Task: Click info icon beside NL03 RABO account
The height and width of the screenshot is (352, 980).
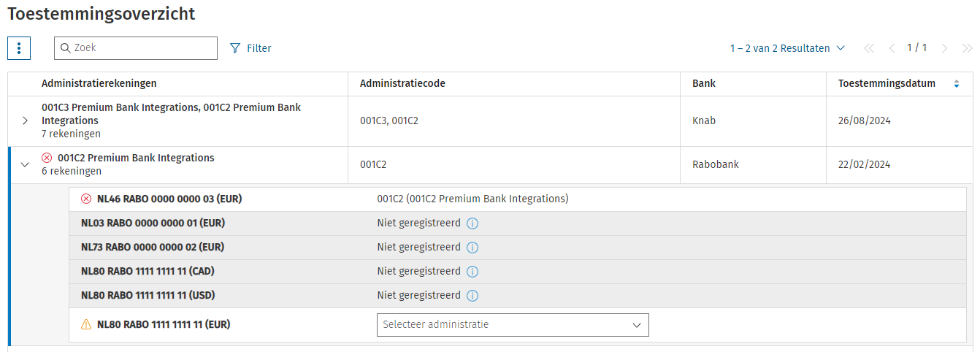Action: click(x=472, y=223)
